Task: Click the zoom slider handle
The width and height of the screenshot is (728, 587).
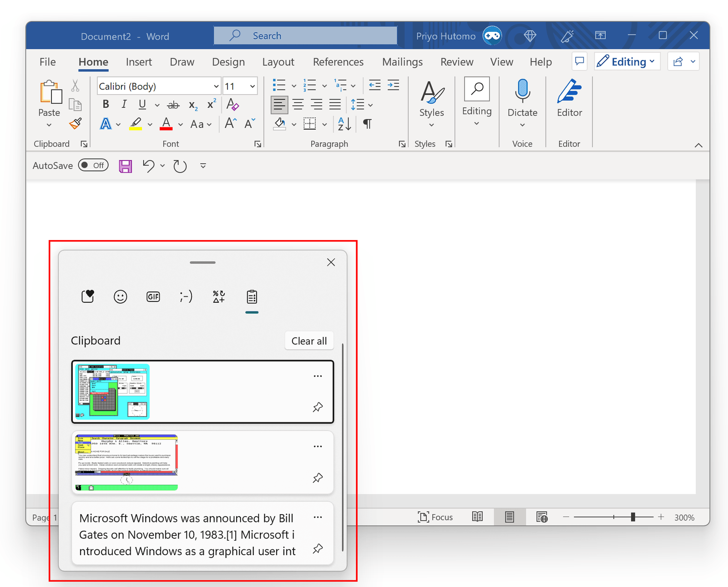Action: coord(632,517)
